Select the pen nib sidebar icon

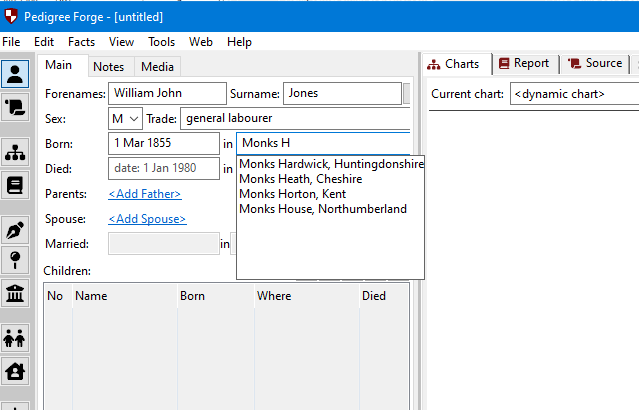tap(16, 230)
